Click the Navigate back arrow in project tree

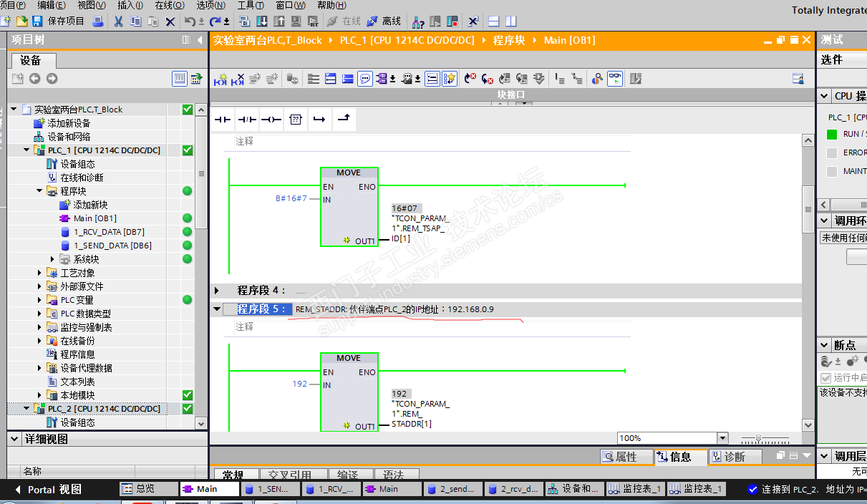[x=34, y=79]
